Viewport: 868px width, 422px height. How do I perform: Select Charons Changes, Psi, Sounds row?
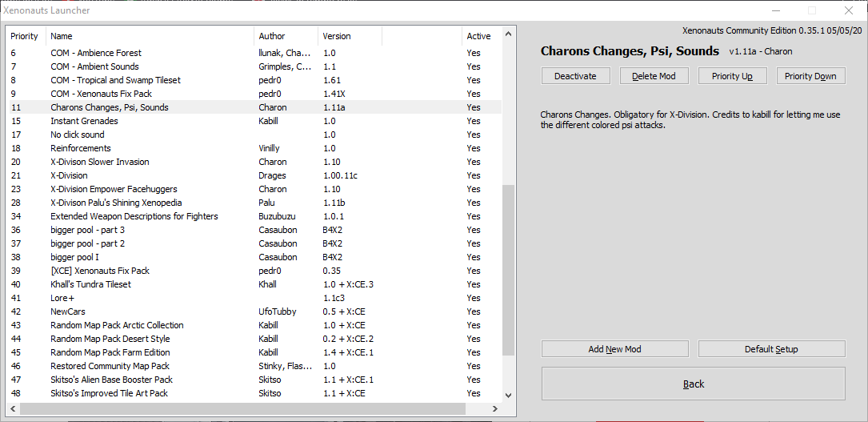coord(254,107)
